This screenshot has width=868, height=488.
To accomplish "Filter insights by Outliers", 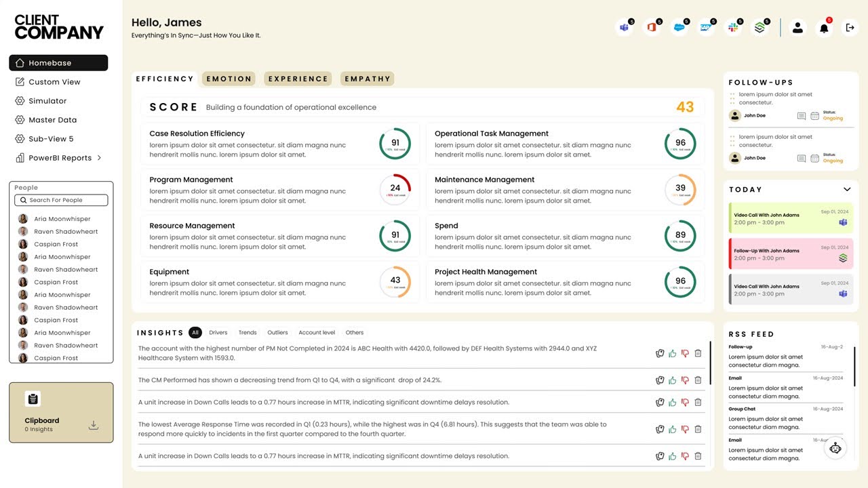I will [x=277, y=333].
